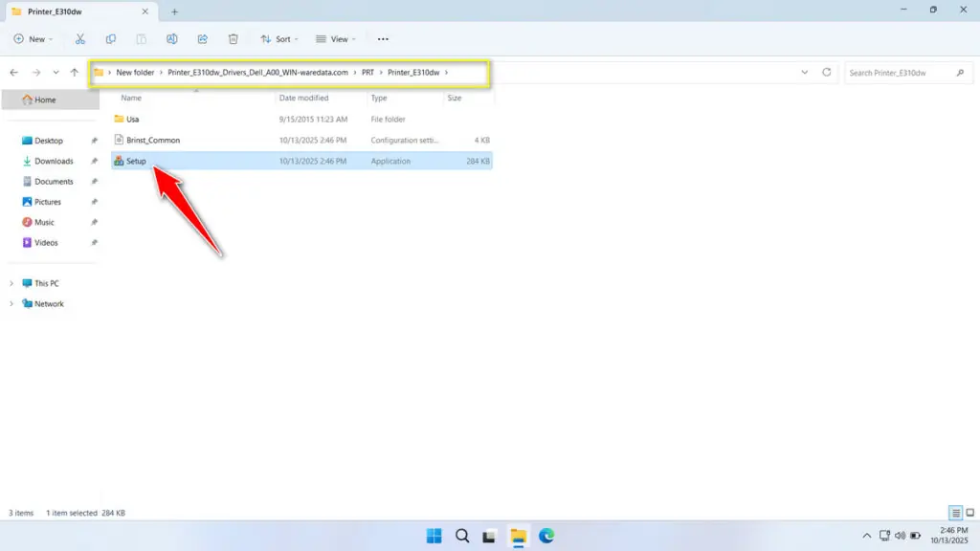Viewport: 980px width, 551px height.
Task: Click the refresh icon in the address bar
Action: (824, 72)
